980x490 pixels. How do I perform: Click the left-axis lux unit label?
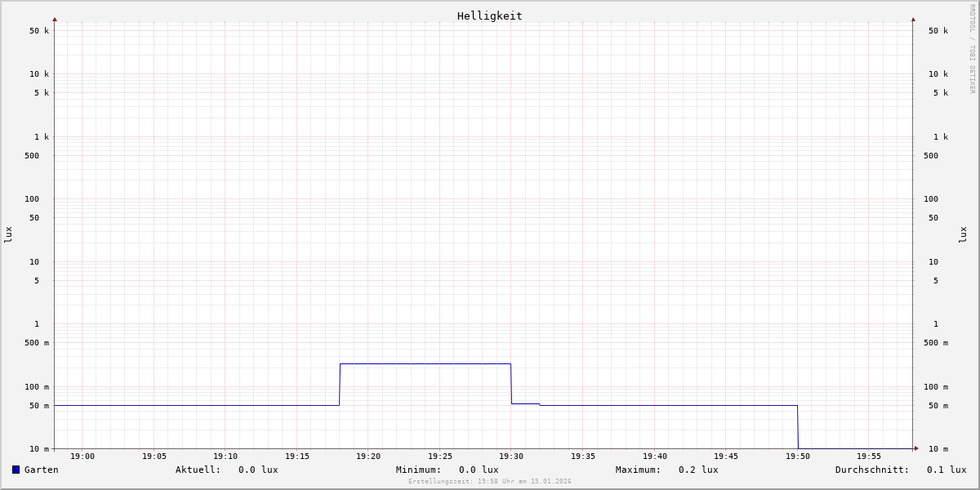(x=8, y=234)
